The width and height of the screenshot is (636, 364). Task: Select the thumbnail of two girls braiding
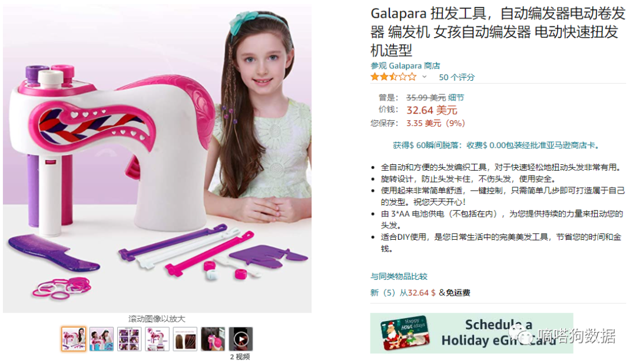tap(101, 339)
